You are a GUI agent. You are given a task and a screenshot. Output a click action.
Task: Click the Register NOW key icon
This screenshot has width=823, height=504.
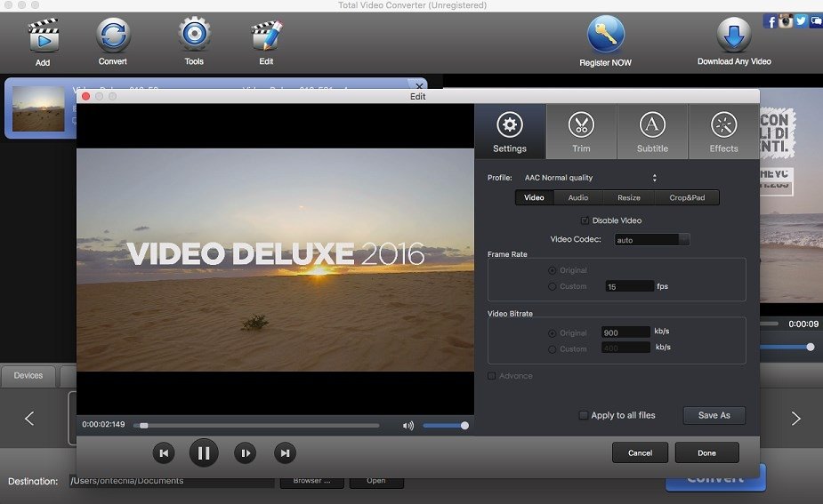tap(605, 35)
